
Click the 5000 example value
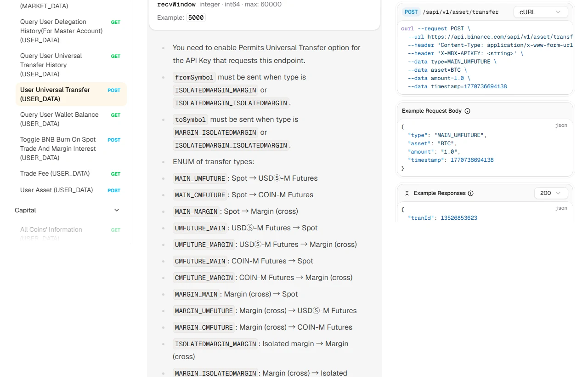pos(196,17)
